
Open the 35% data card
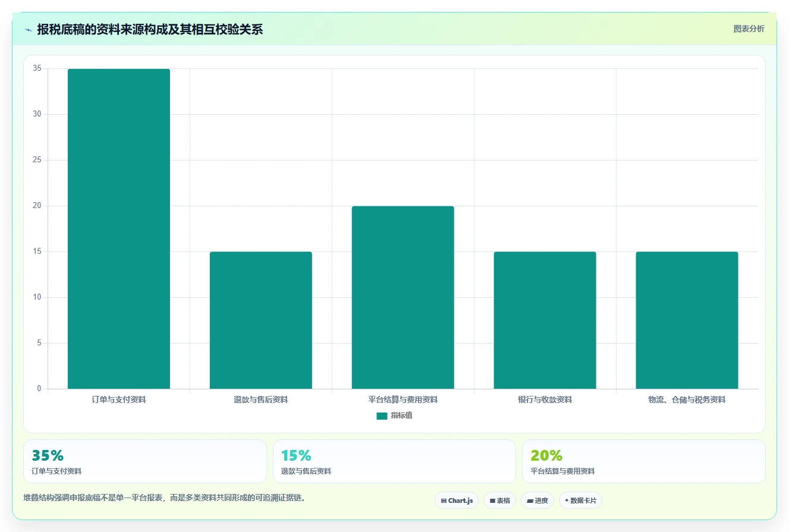coord(145,461)
